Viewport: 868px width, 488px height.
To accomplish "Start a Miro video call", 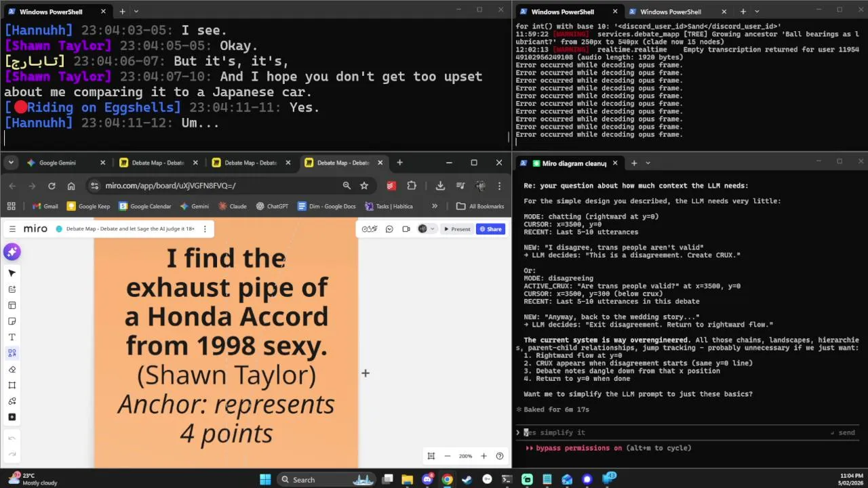I will coord(406,229).
